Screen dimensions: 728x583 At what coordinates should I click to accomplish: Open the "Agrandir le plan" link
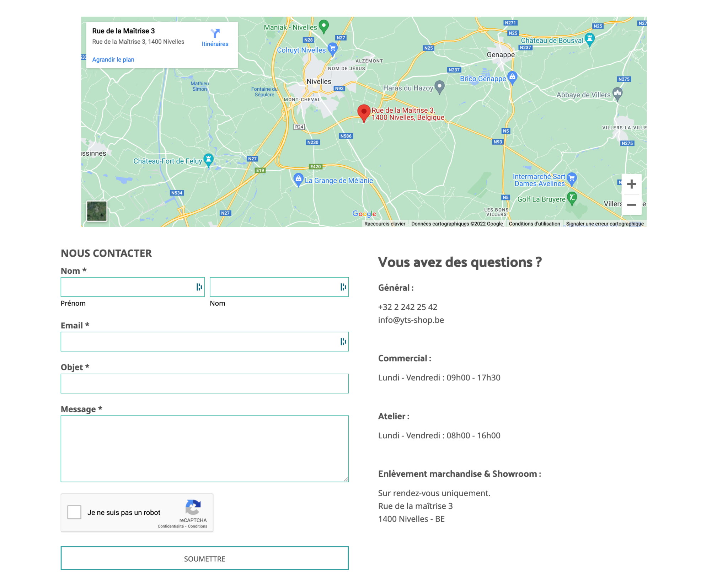113,59
